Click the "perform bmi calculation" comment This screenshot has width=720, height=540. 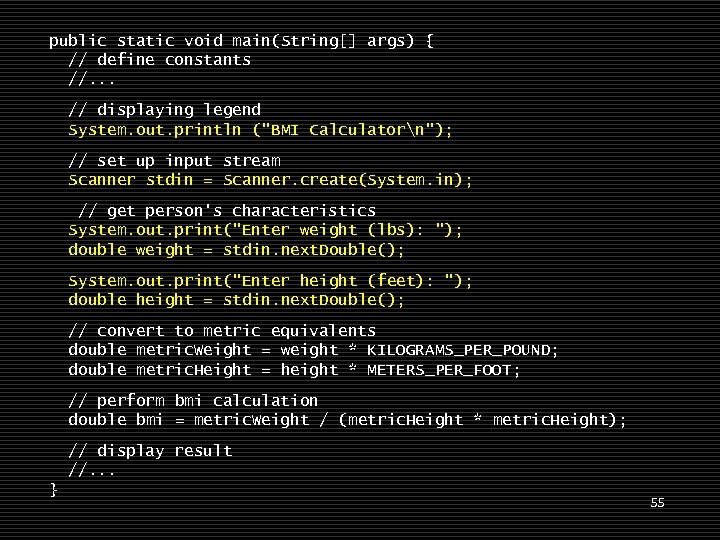(x=193, y=401)
